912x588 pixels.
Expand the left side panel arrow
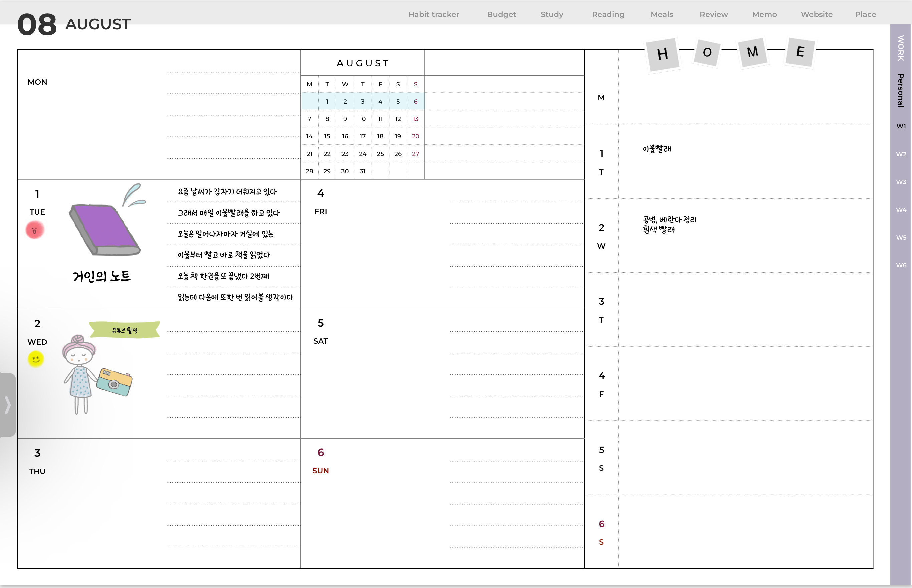(x=7, y=405)
